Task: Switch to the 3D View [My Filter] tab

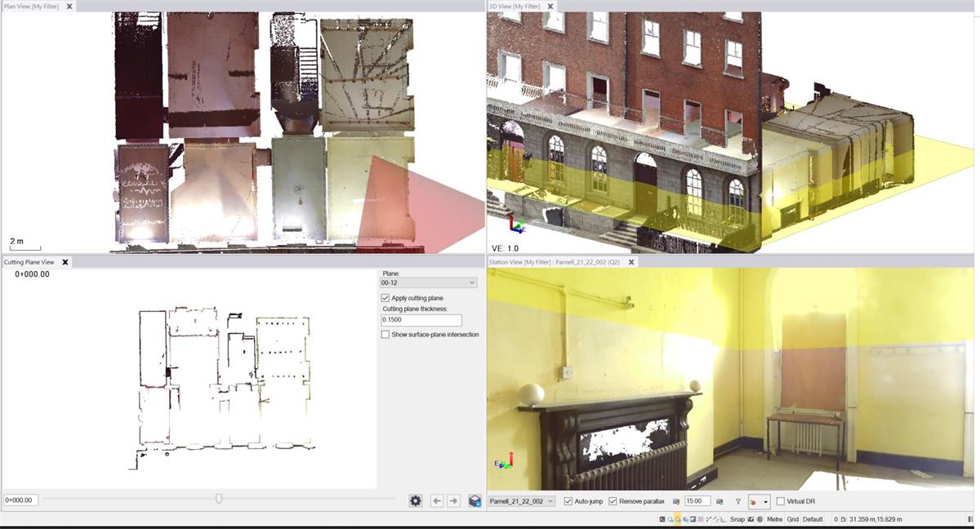Action: pyautogui.click(x=514, y=6)
